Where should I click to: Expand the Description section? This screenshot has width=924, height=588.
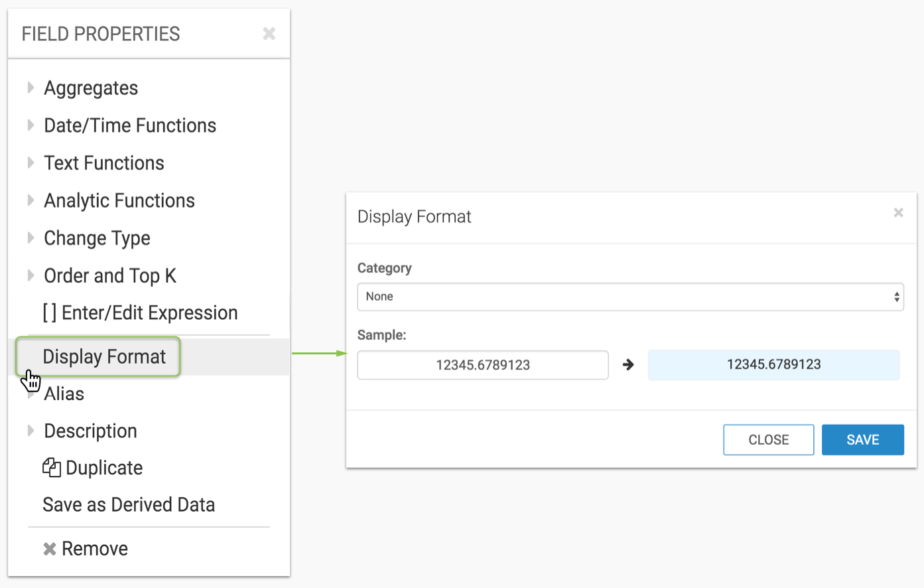pyautogui.click(x=31, y=431)
